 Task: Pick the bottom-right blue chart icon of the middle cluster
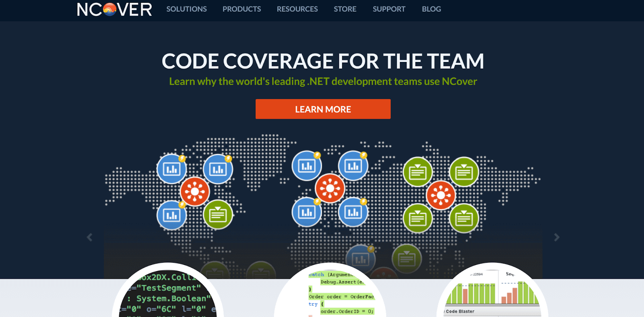tap(353, 212)
